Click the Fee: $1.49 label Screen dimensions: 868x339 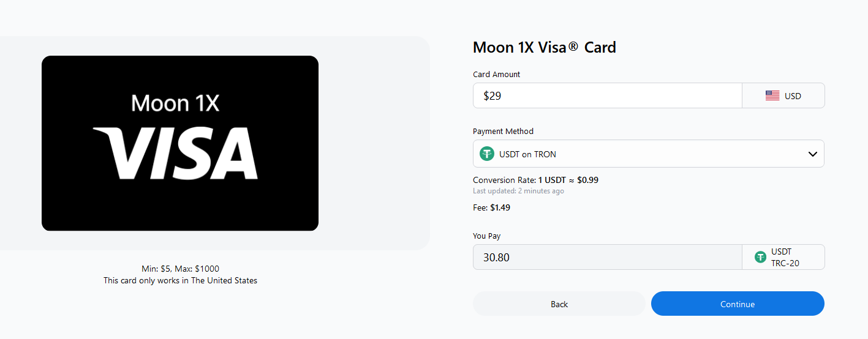coord(491,207)
